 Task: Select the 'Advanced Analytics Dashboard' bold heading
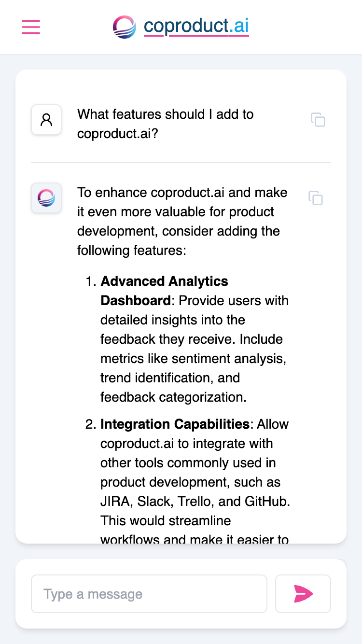pos(164,291)
